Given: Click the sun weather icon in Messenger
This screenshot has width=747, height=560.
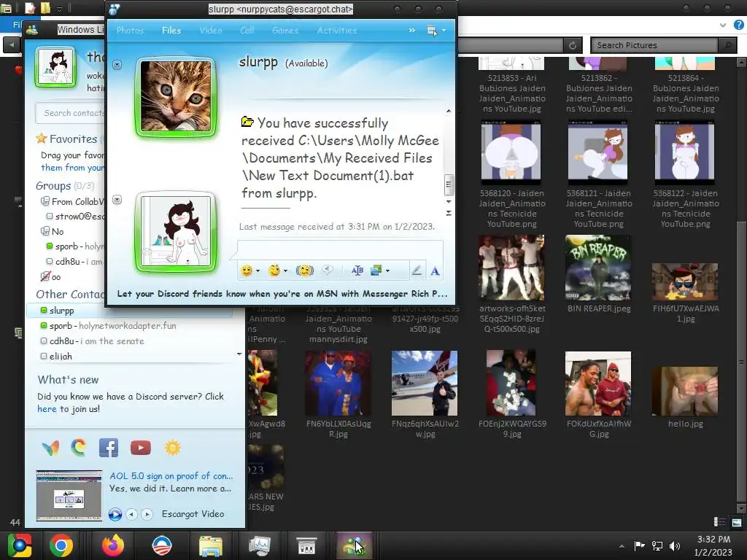Looking at the screenshot, I should point(172,448).
